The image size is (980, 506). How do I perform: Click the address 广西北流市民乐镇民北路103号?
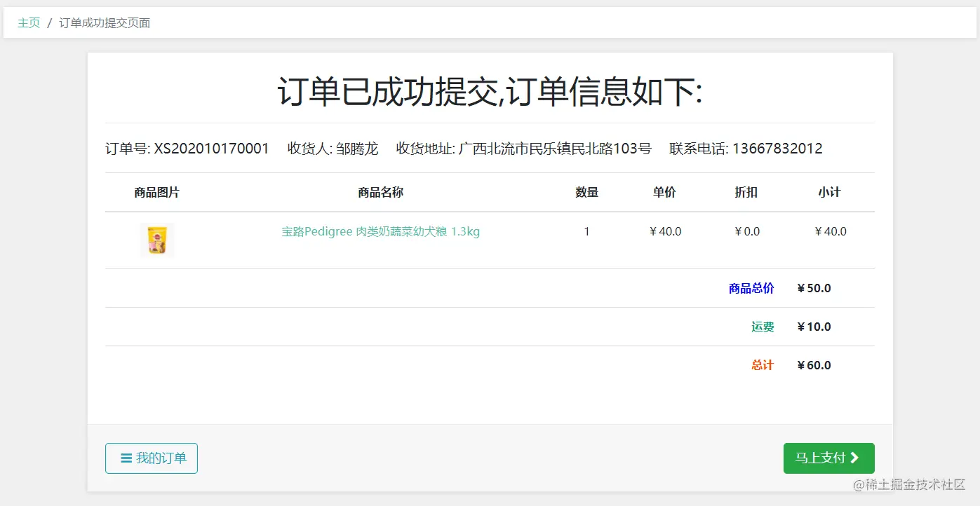[x=555, y=149]
